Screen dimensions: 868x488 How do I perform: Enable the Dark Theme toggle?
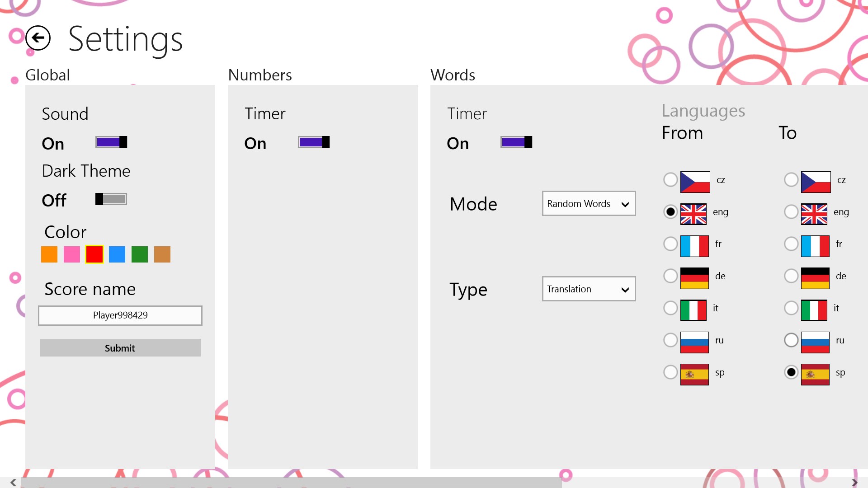(111, 199)
